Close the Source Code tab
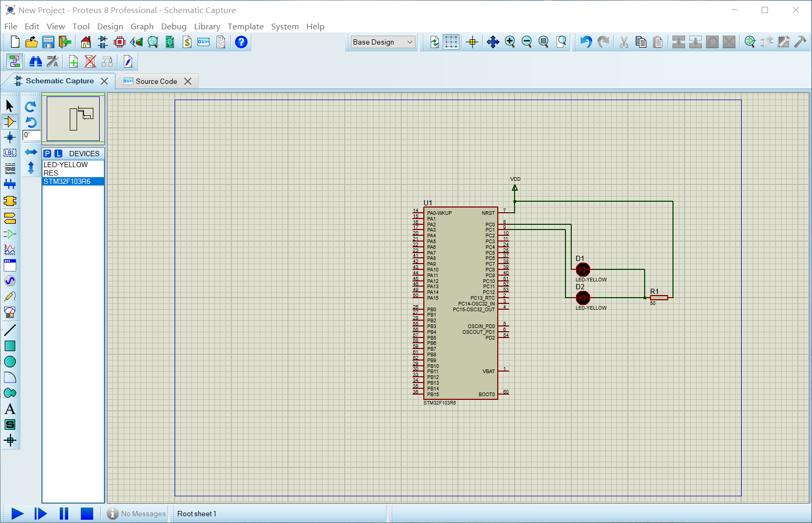This screenshot has width=812, height=523. [x=188, y=81]
